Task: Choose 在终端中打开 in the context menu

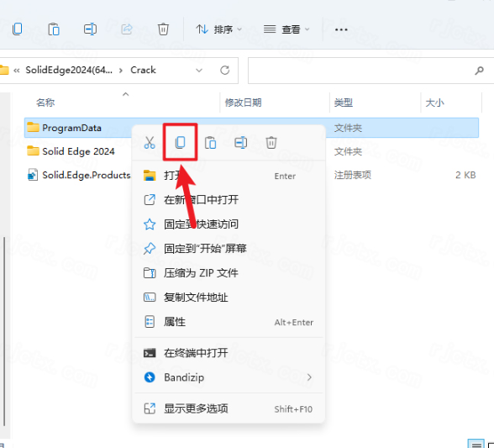Action: [229, 353]
